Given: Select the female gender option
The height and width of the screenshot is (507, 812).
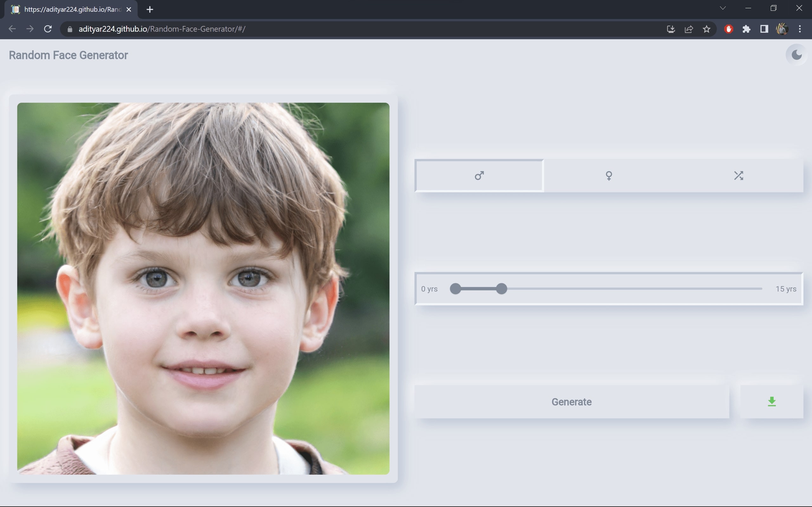Looking at the screenshot, I should click(x=609, y=175).
